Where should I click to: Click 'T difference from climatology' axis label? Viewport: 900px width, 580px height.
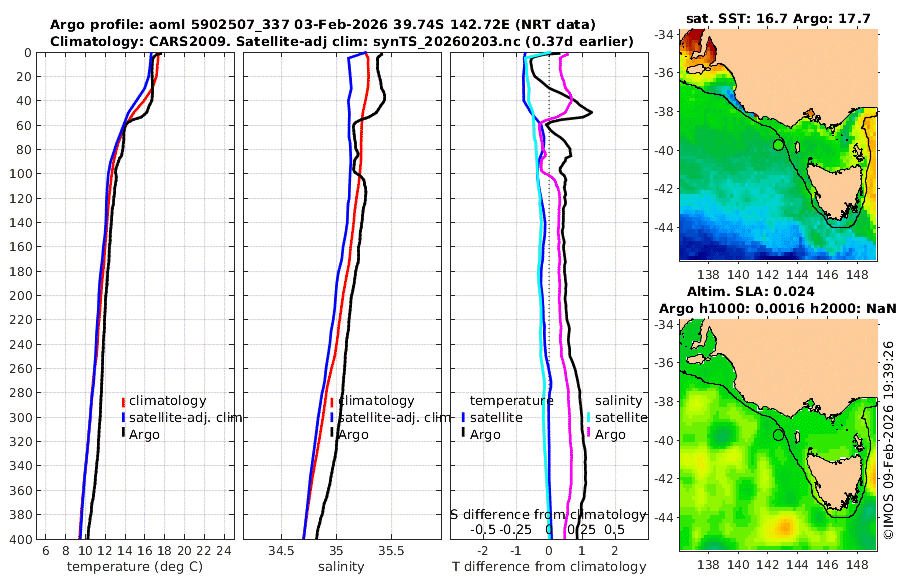click(549, 567)
